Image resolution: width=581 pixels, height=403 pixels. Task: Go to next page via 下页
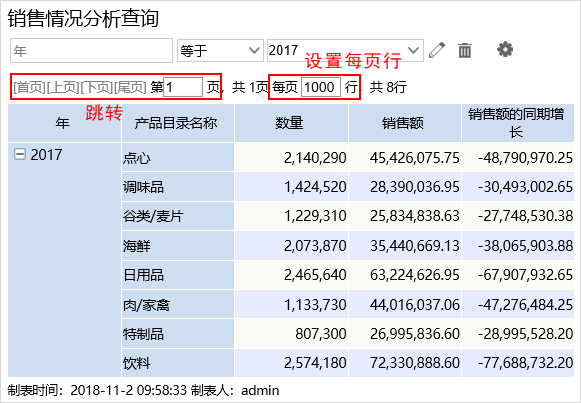click(x=96, y=87)
